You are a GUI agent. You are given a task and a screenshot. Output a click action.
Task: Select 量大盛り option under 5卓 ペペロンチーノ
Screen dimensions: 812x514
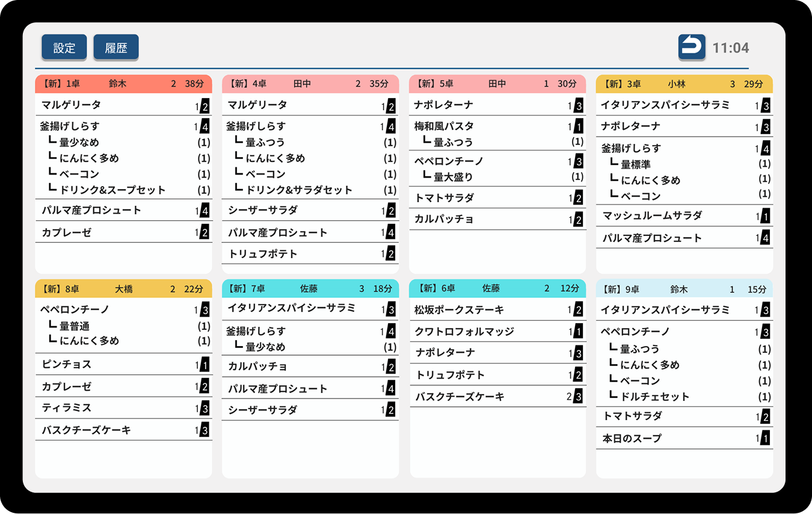pos(453,177)
